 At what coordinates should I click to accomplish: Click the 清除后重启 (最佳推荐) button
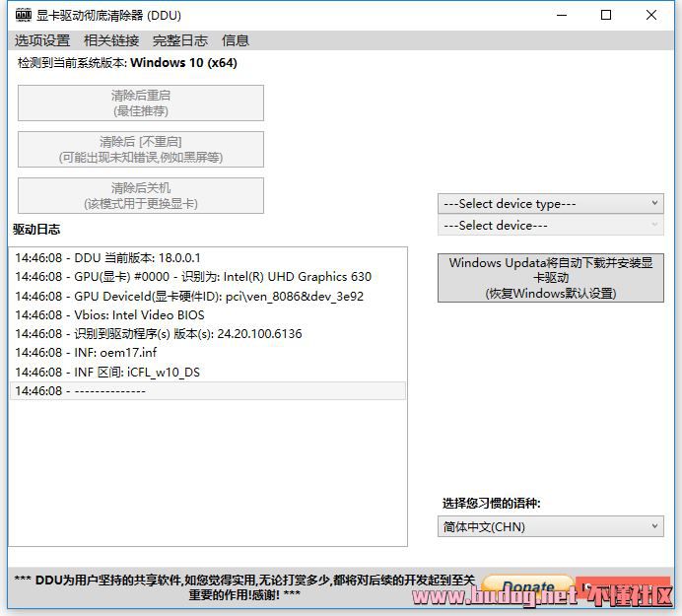pos(141,103)
